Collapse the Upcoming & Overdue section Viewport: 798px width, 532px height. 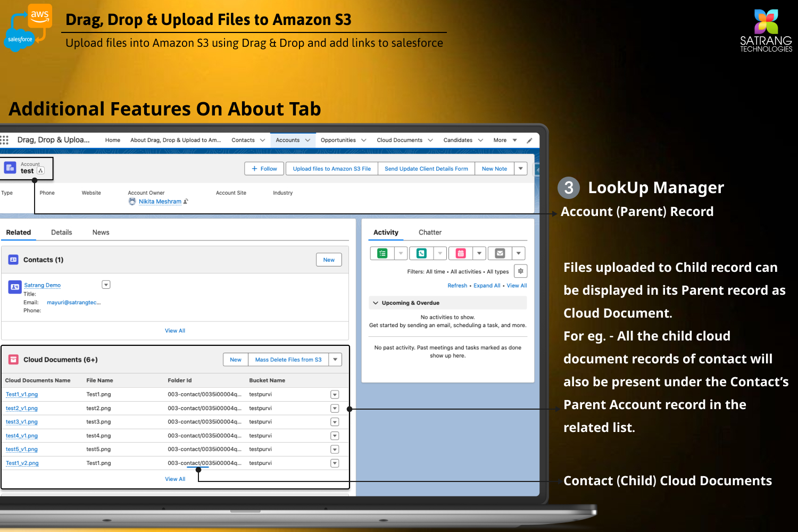click(x=376, y=303)
